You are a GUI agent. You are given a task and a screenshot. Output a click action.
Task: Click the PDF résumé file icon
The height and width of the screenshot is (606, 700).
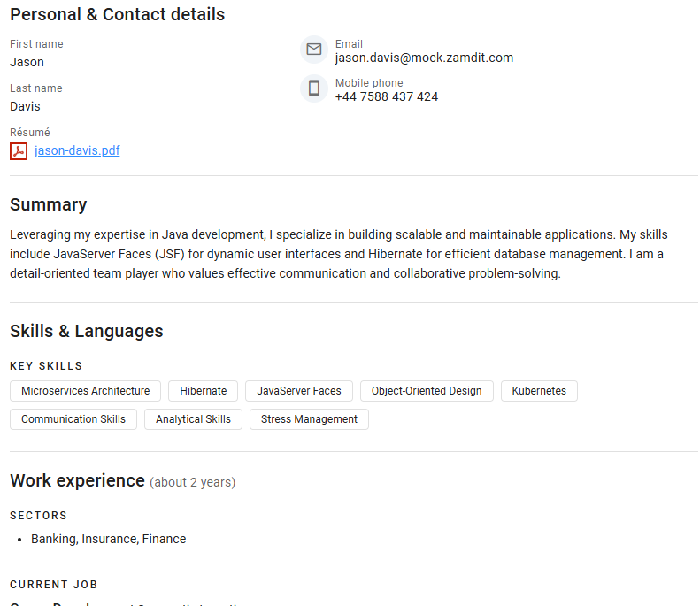(x=19, y=151)
